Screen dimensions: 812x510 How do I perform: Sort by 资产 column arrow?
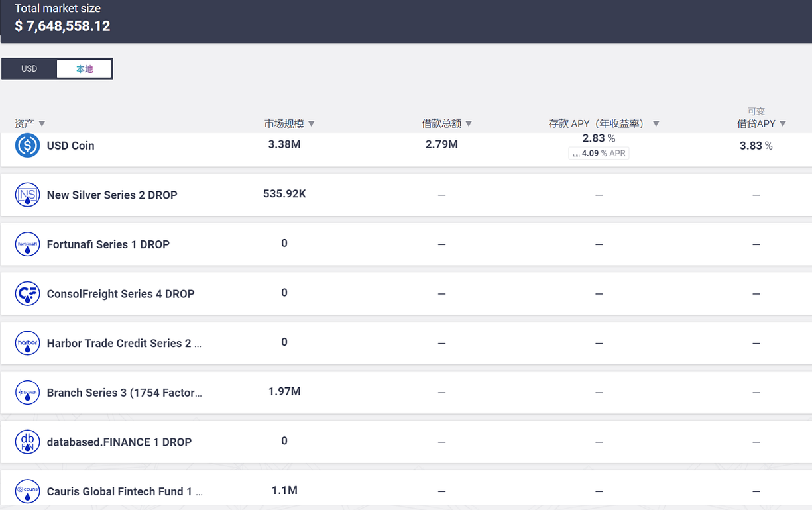(x=42, y=124)
